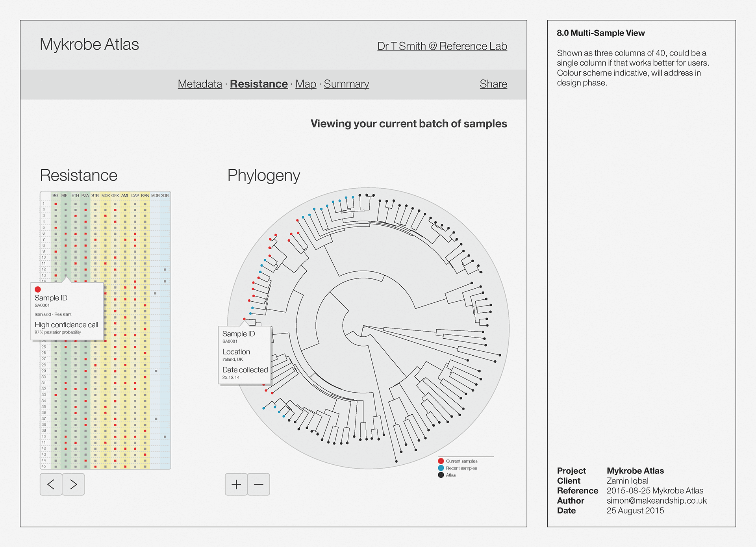Click 'Atlas' legend label

pos(451,475)
